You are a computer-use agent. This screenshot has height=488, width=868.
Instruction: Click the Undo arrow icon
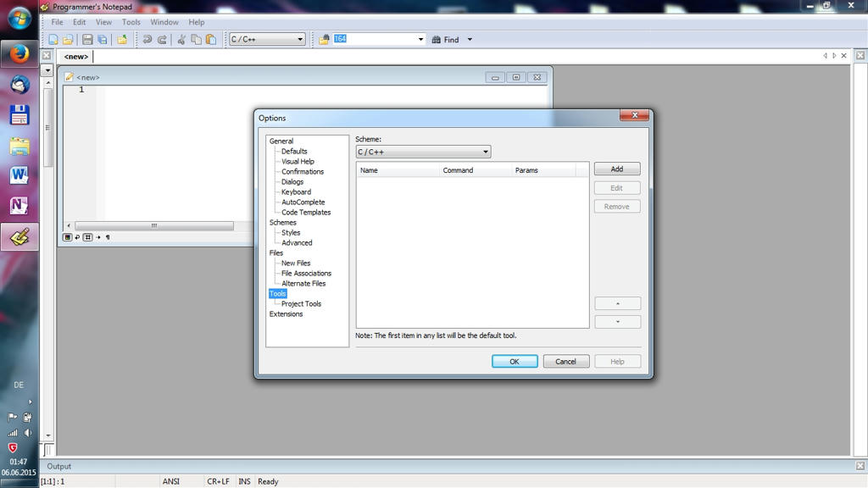(x=147, y=40)
